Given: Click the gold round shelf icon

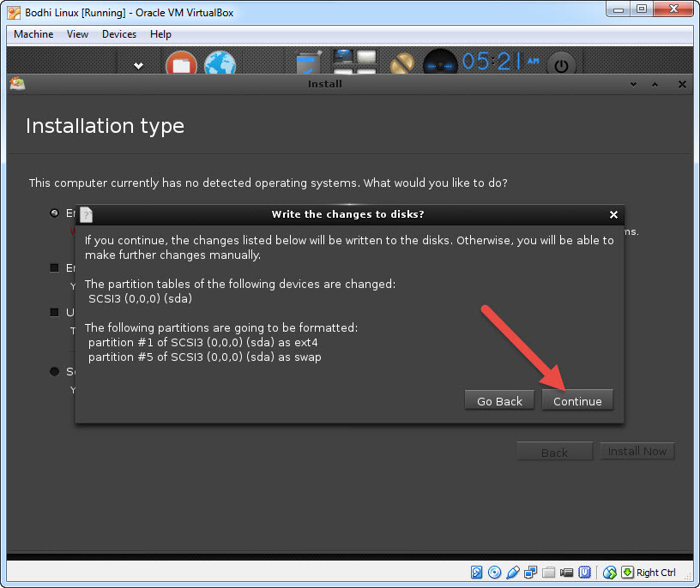Looking at the screenshot, I should coord(401,63).
